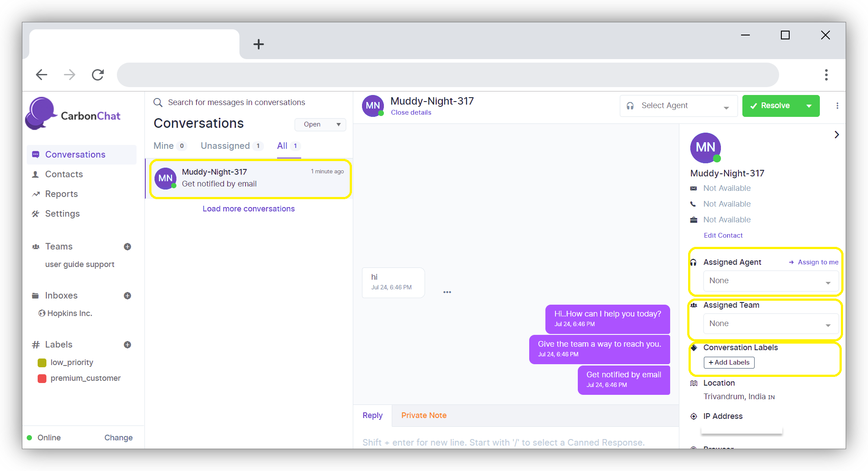The width and height of the screenshot is (868, 471).
Task: Click the red premium_customer label swatch
Action: click(42, 378)
